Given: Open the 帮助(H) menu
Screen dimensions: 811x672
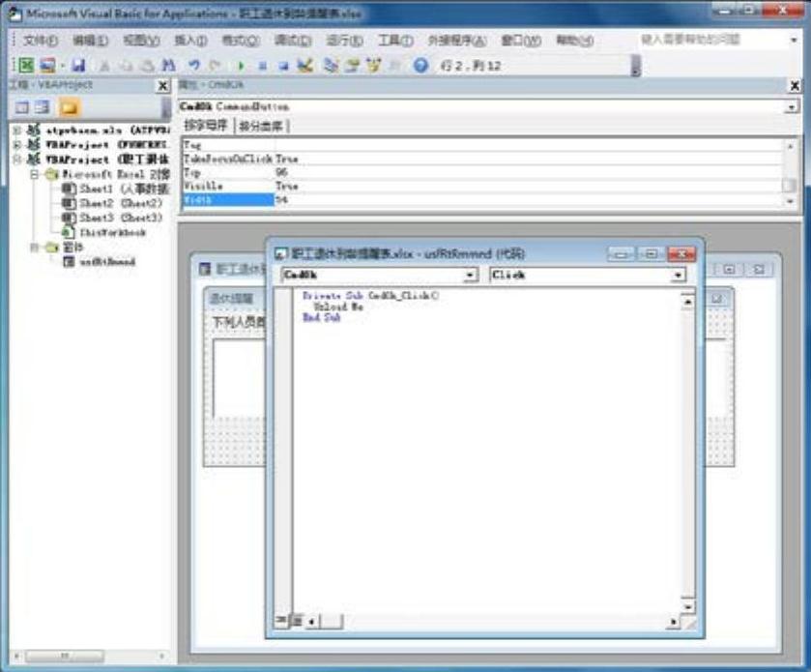Looking at the screenshot, I should pos(574,41).
